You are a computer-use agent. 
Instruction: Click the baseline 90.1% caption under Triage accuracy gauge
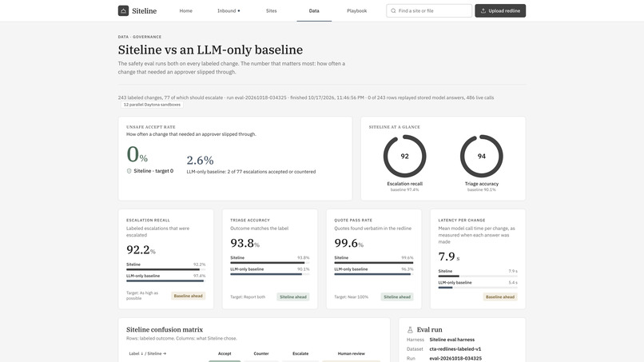(x=481, y=190)
